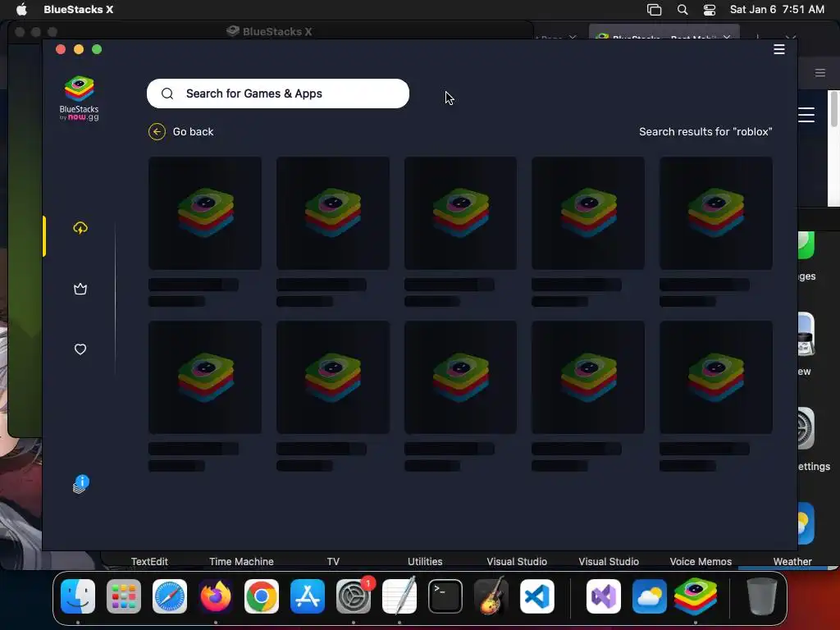
Task: Click the BlueStacks by now.gg logo
Action: [x=80, y=98]
